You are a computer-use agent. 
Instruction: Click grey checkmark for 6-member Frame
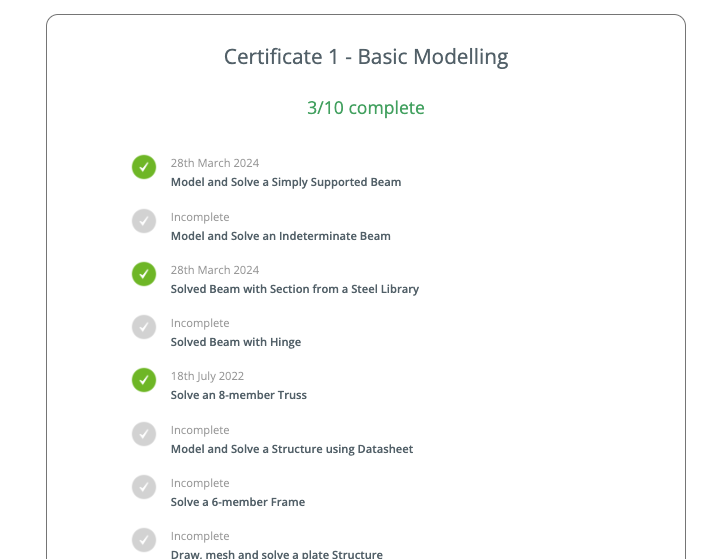[x=144, y=487]
